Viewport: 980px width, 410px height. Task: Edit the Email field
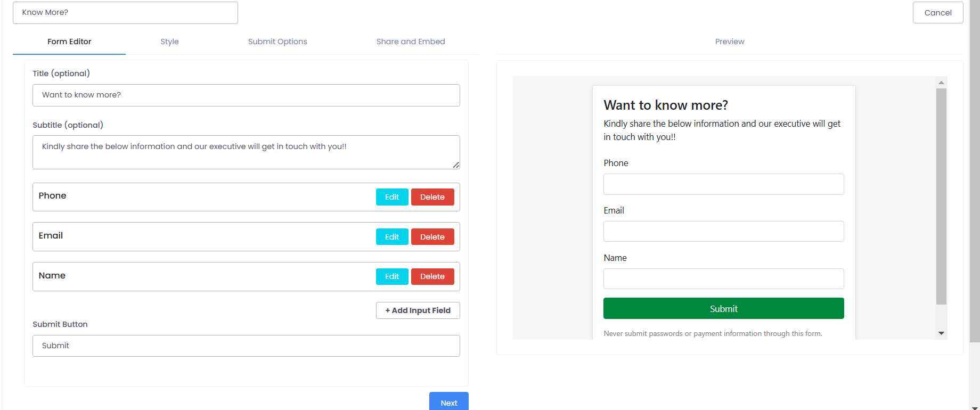[x=392, y=237]
